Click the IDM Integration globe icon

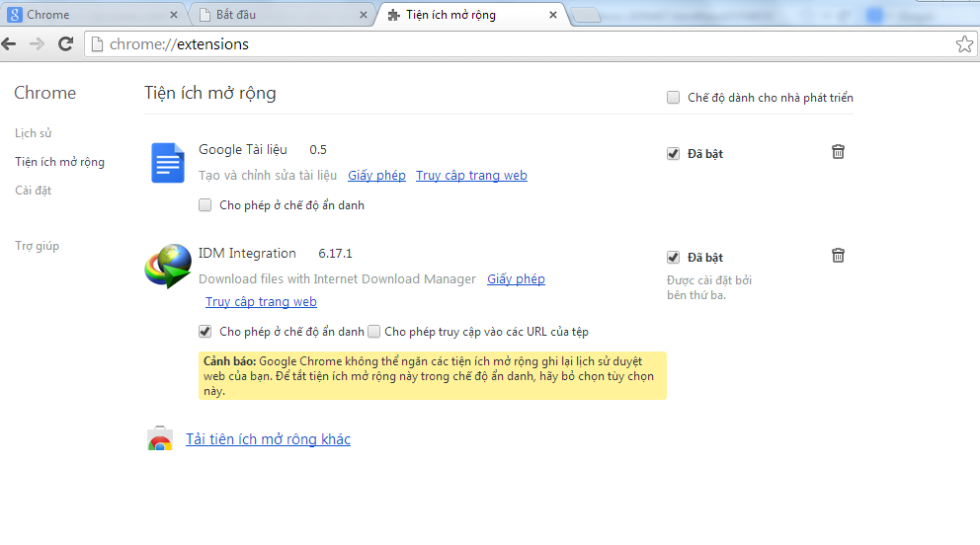pyautogui.click(x=168, y=266)
